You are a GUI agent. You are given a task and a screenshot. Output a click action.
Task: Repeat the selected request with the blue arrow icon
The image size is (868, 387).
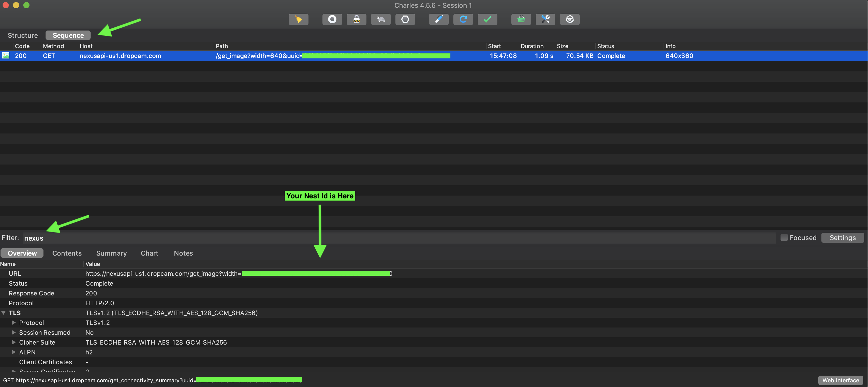463,19
